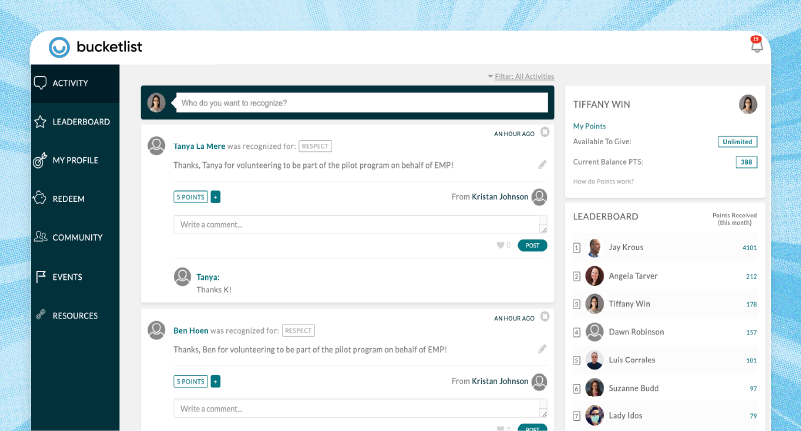The image size is (801, 431).
Task: Click the comment box on Ben's post
Action: 360,409
